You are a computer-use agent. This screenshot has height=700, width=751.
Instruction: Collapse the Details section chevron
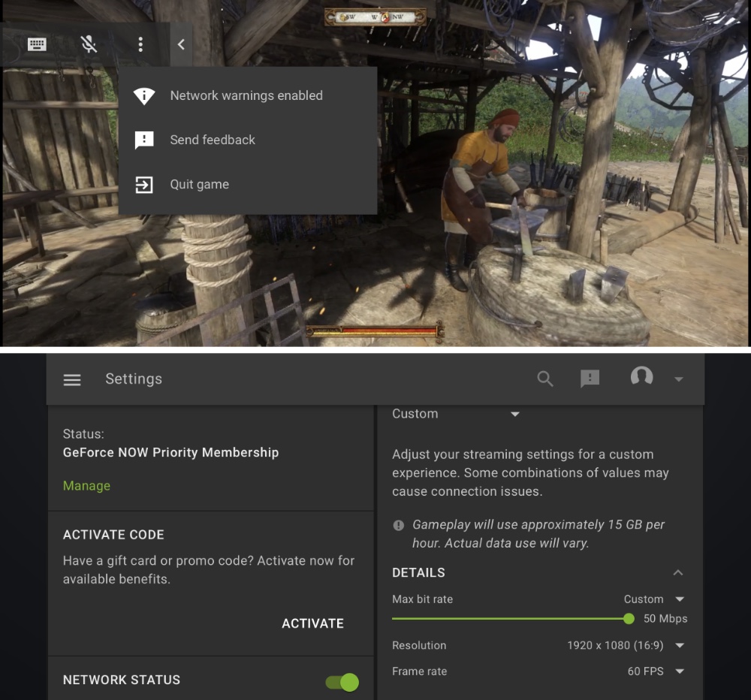click(678, 572)
